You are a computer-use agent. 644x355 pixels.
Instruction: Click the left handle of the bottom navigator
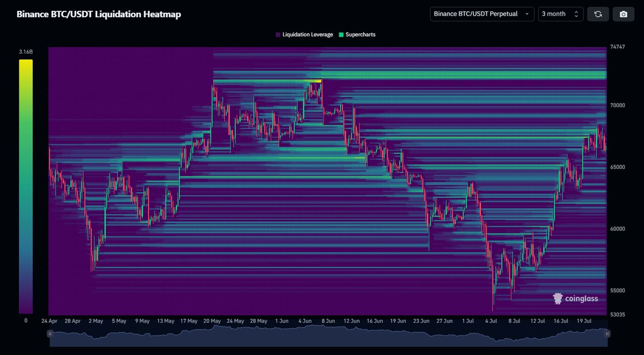[50, 334]
